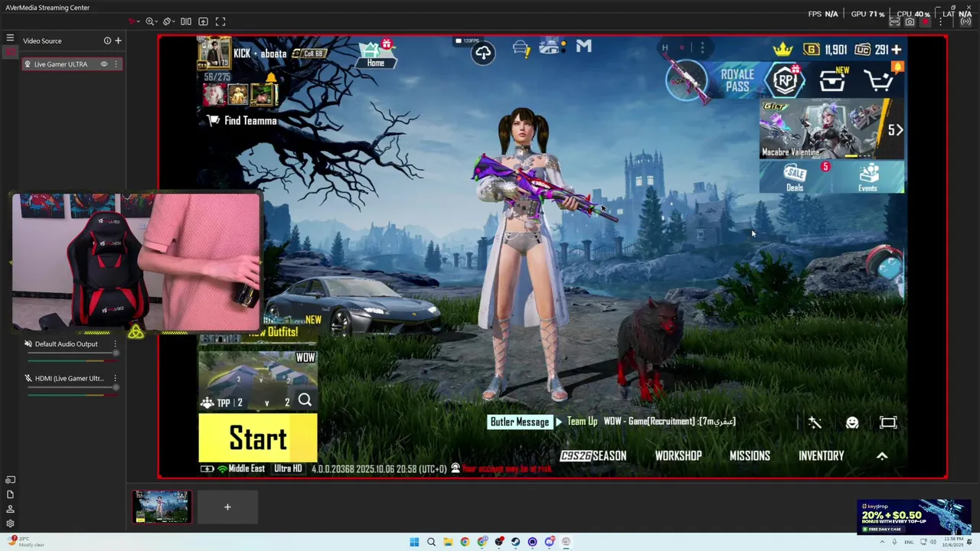Open the WORKSHOP menu item

tap(678, 456)
